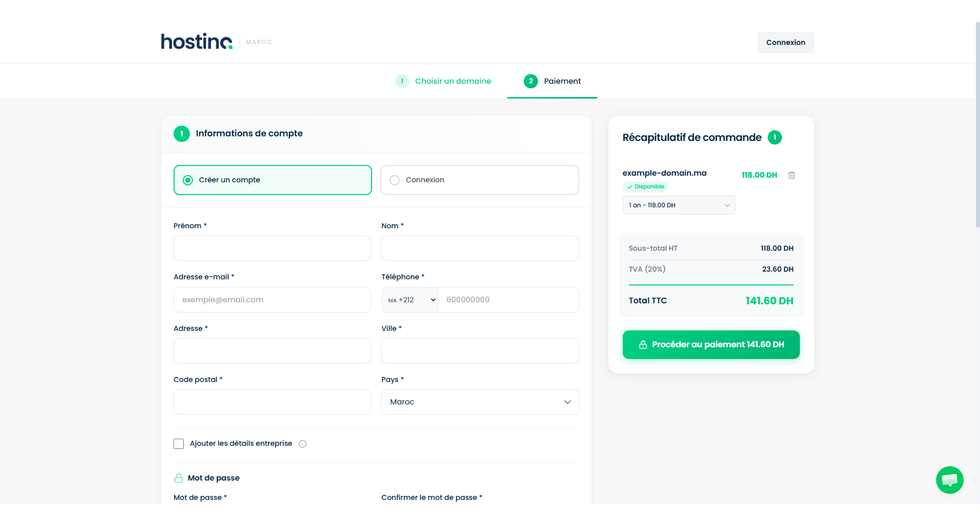Remove example-domain.ma with the trash icon

[x=792, y=175]
